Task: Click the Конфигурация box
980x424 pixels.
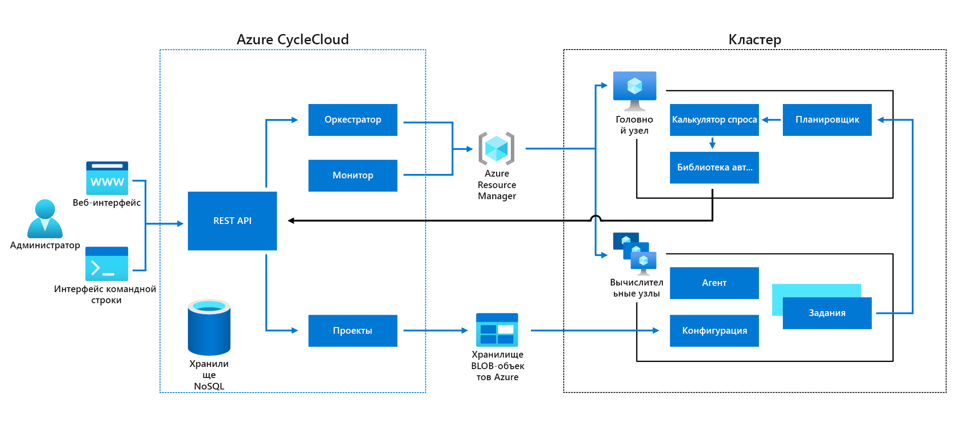Action: coord(714,331)
